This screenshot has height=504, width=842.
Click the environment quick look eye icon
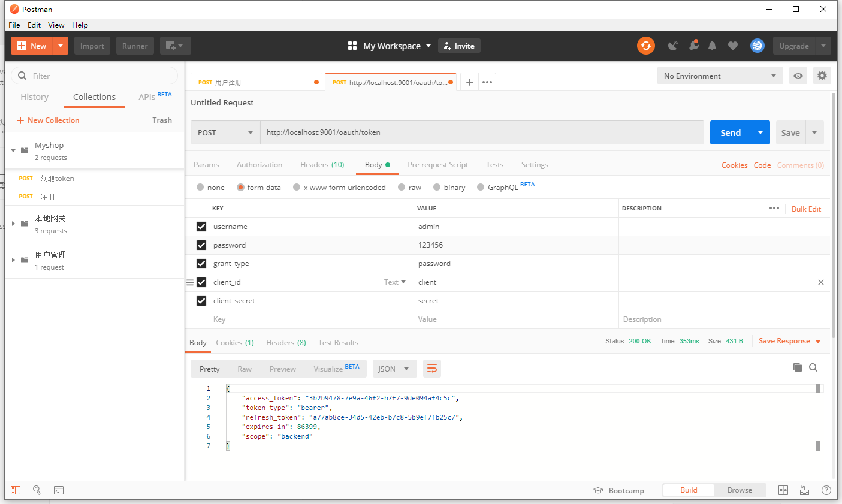798,76
